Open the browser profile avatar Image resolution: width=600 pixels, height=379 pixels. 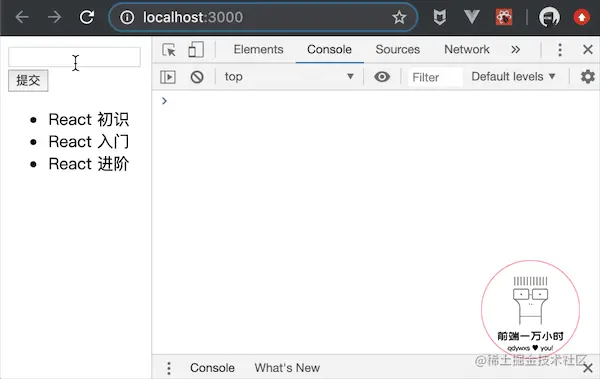point(549,17)
